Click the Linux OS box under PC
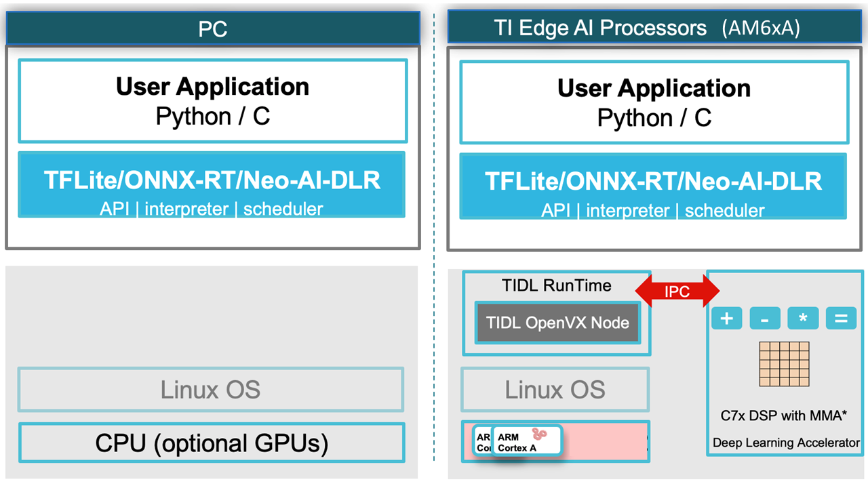This screenshot has height=488, width=868. tap(211, 390)
